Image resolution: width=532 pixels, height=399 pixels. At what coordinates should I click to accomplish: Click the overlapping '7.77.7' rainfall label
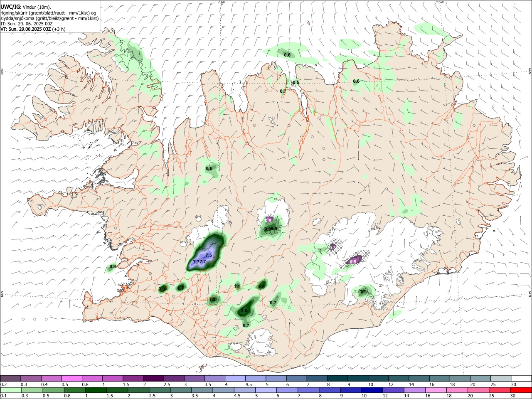(x=199, y=261)
